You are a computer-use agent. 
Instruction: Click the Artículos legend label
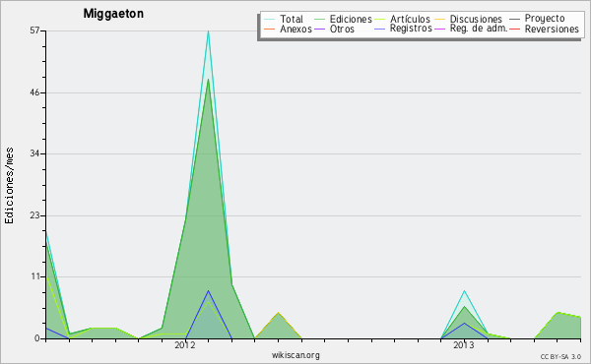click(x=410, y=19)
